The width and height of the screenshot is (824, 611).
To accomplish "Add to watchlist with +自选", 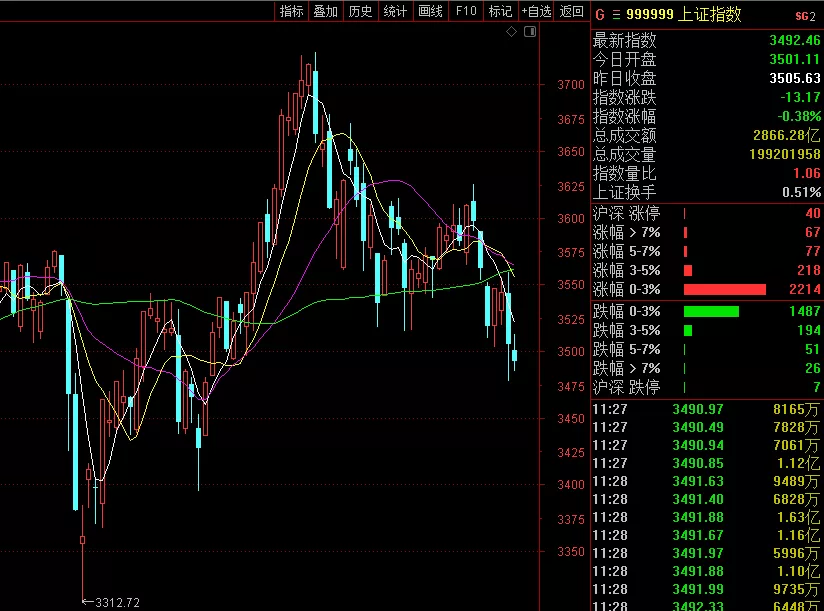I will click(x=536, y=11).
